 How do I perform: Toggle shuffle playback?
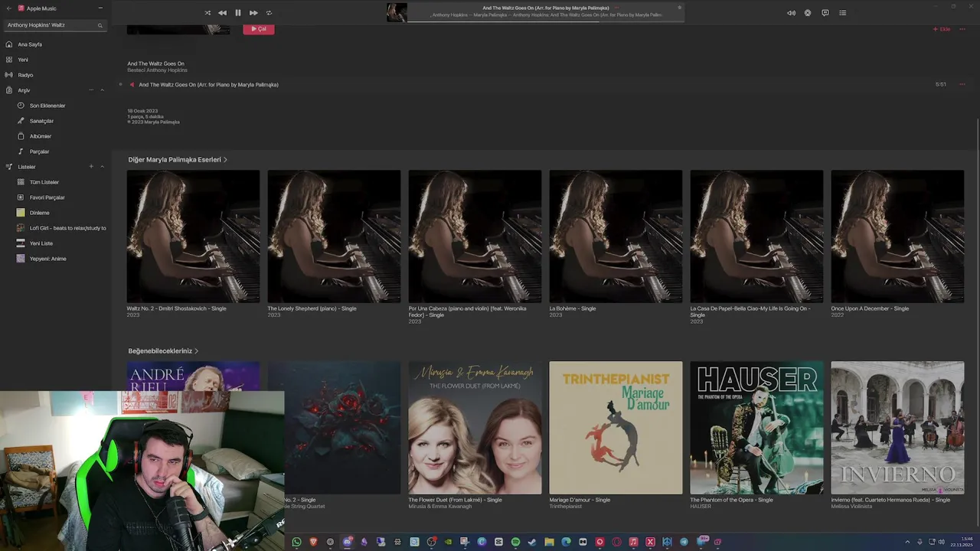(x=207, y=13)
